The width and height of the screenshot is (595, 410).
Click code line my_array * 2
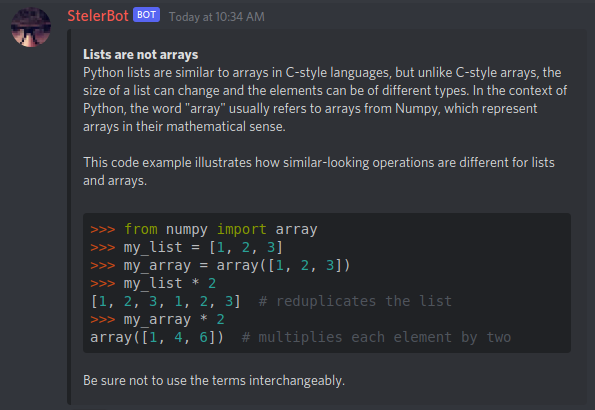pyautogui.click(x=157, y=319)
